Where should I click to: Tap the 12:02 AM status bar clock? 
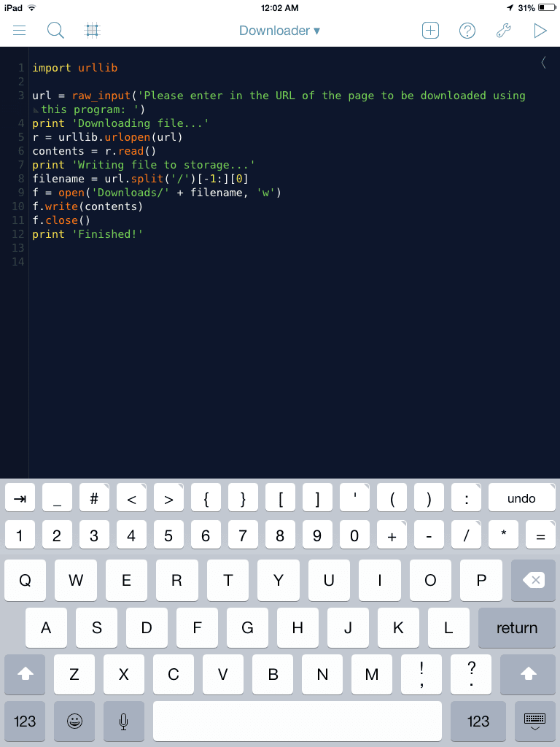(x=280, y=7)
